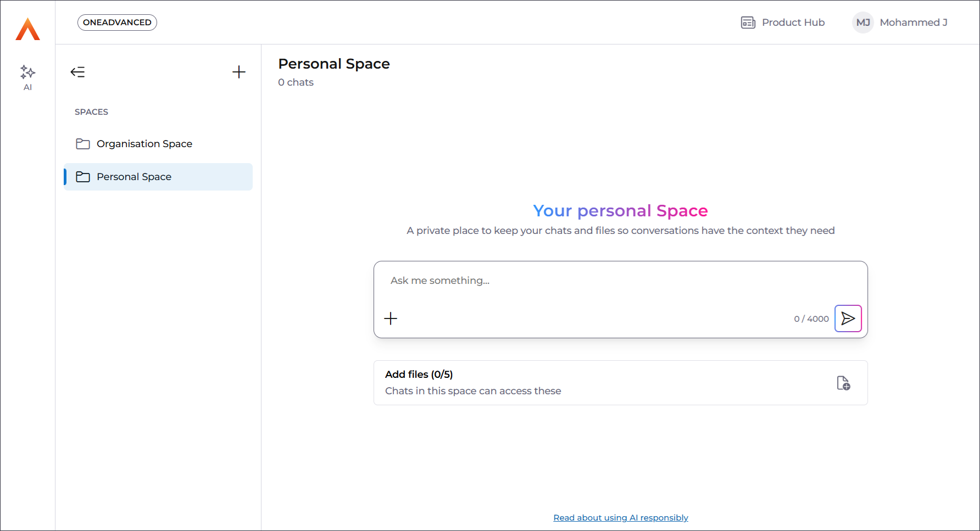Click the Organisation Space folder icon
The height and width of the screenshot is (531, 980).
coord(83,144)
